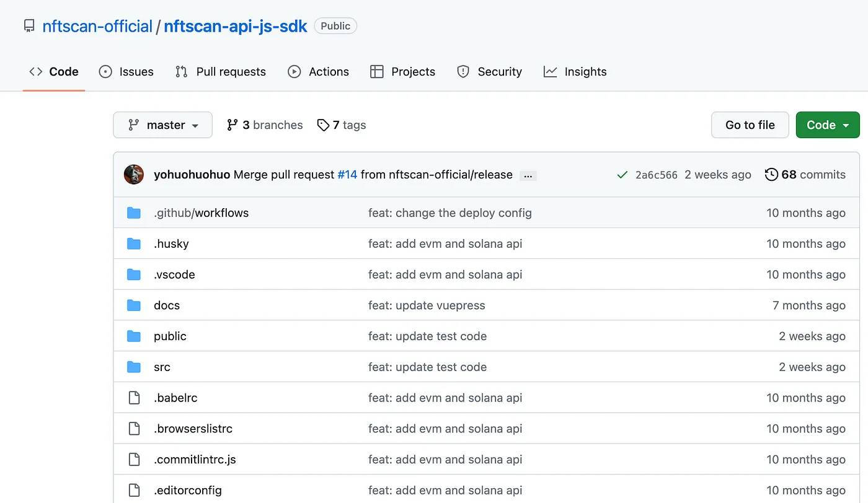The height and width of the screenshot is (503, 868).
Task: Click the tags label icon
Action: (x=323, y=125)
